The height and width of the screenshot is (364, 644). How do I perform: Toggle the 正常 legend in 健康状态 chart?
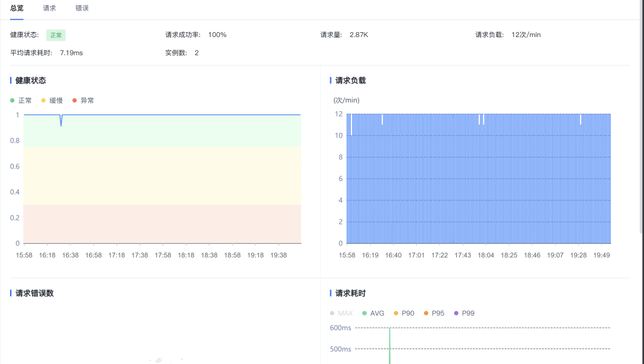[x=21, y=101]
